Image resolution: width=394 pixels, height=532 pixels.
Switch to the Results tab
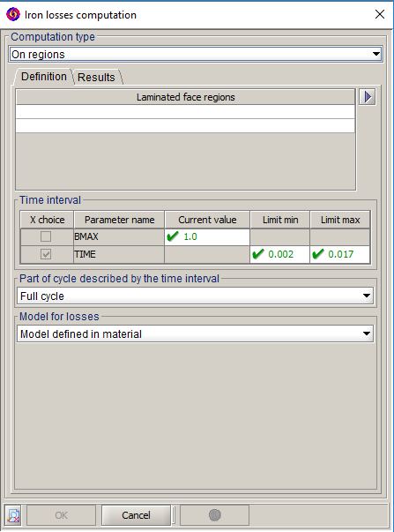96,78
